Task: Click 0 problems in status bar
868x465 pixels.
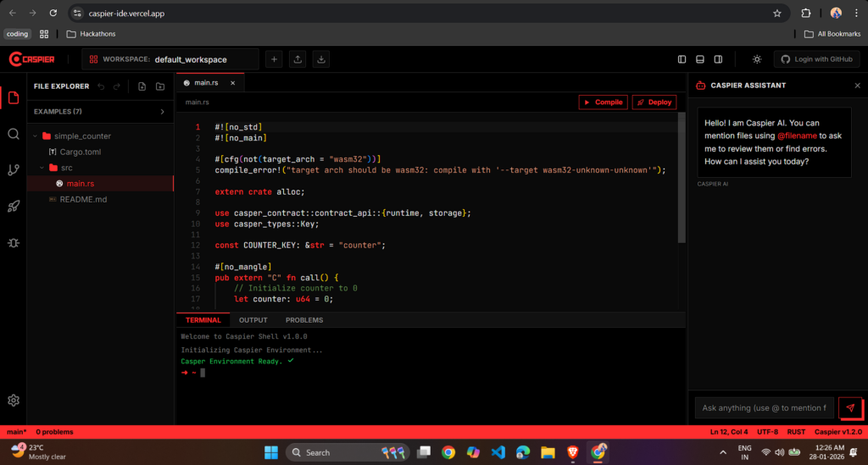Action: click(54, 432)
